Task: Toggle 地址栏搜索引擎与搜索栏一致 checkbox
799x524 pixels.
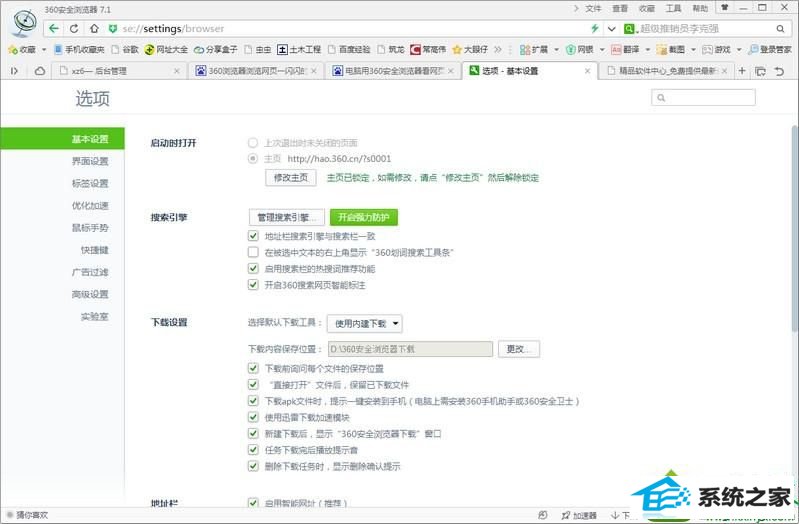Action: (253, 236)
